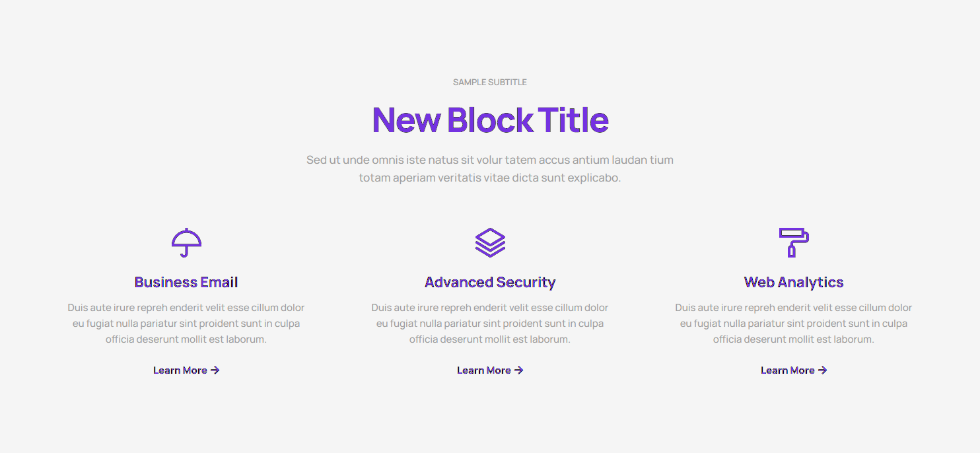The image size is (980, 453).
Task: Open the Learn More link under Web Analytics
Action: point(788,370)
